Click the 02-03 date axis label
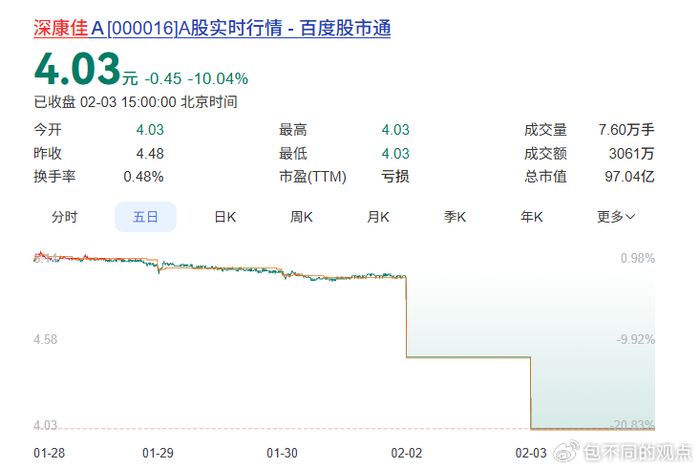This screenshot has height=470, width=700. [x=531, y=453]
